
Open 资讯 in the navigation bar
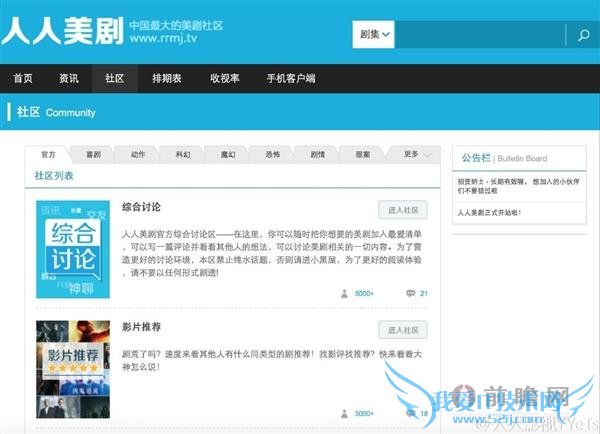tap(69, 78)
